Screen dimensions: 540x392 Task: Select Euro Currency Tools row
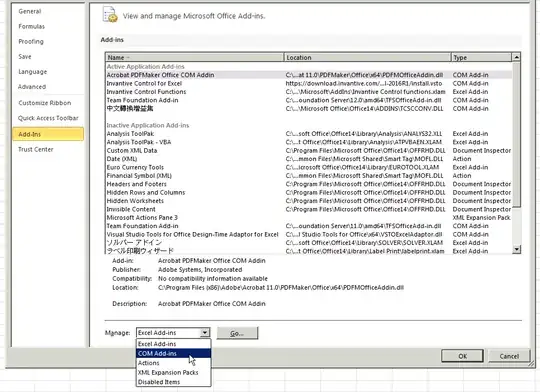(309, 167)
